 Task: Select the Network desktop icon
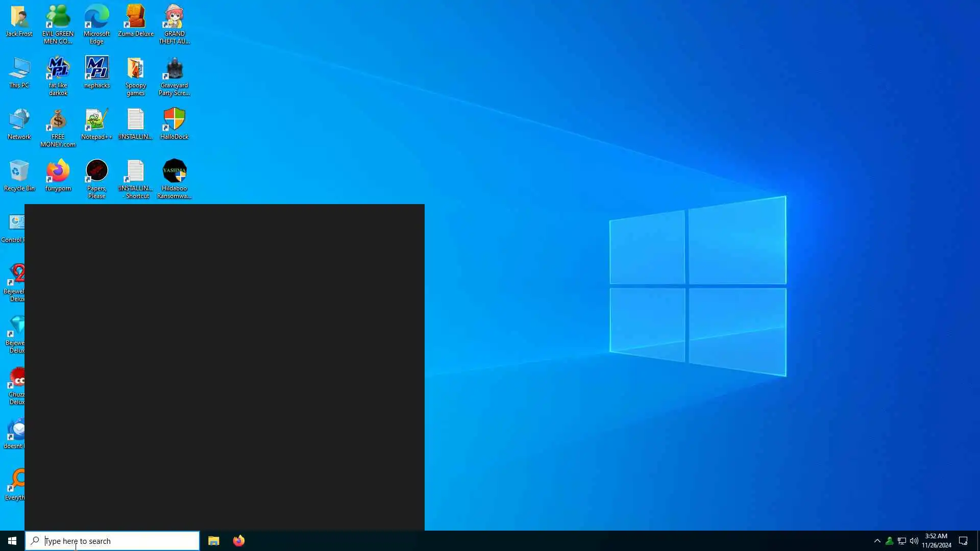pyautogui.click(x=19, y=120)
